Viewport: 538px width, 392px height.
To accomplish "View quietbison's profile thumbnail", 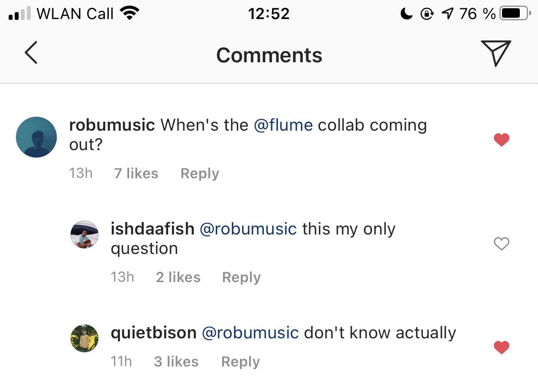I will (x=84, y=338).
